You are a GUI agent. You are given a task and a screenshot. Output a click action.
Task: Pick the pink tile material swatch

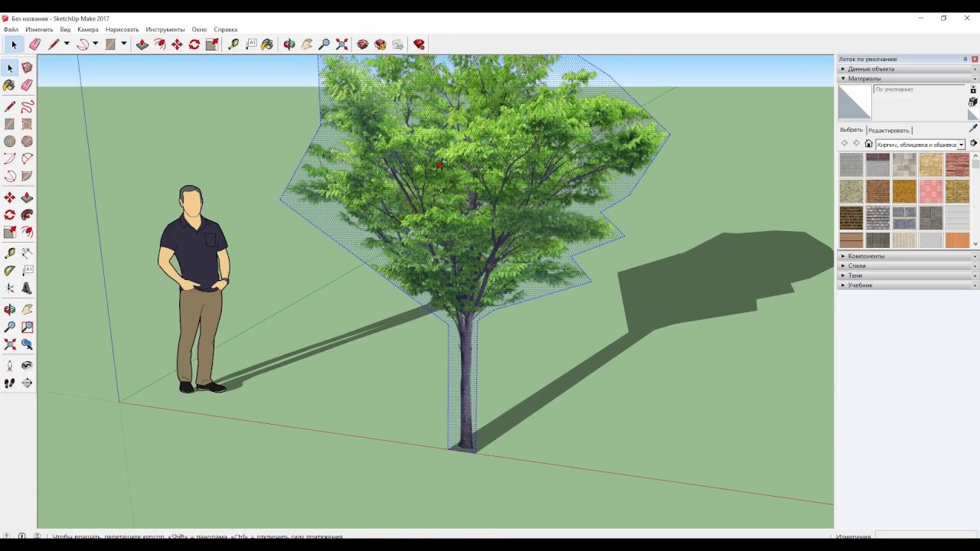(x=931, y=191)
